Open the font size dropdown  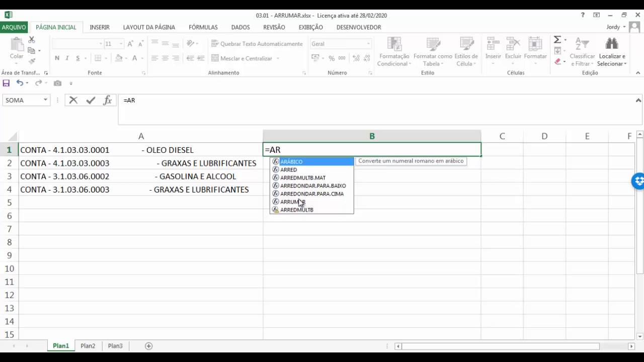pos(121,44)
